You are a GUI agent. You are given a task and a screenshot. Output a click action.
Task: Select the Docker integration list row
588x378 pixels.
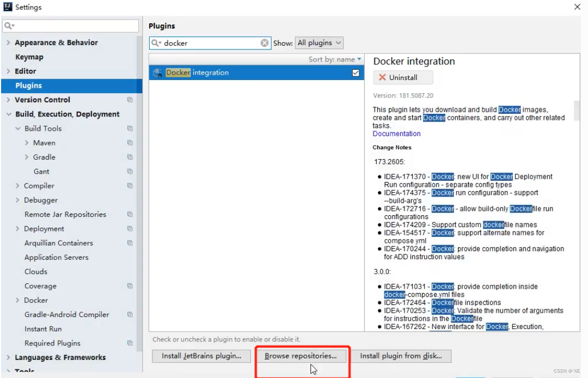click(256, 73)
